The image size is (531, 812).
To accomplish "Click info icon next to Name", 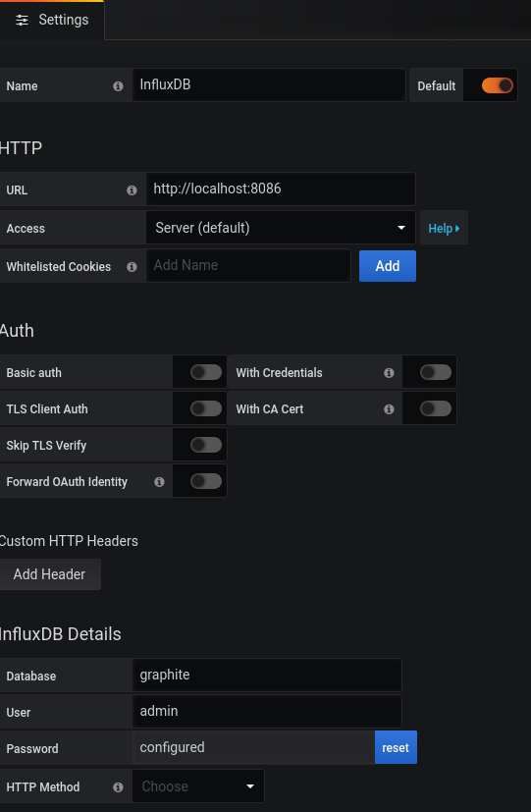I will (x=118, y=86).
